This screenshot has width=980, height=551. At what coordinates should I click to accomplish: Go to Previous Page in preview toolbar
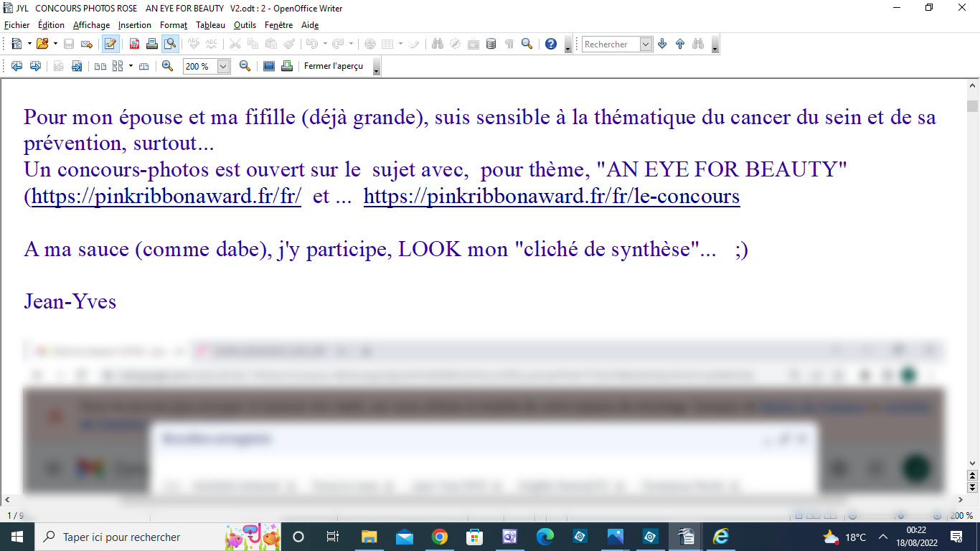pyautogui.click(x=17, y=66)
